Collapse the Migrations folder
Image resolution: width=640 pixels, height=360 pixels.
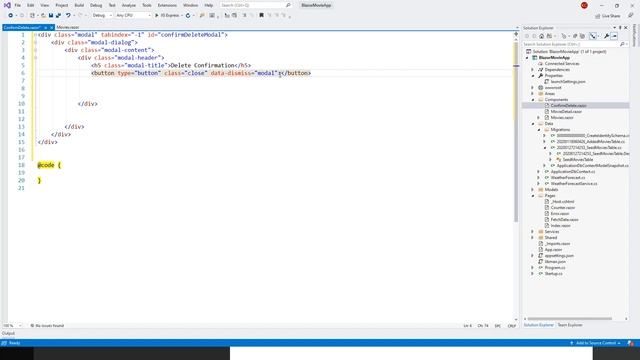click(x=539, y=130)
